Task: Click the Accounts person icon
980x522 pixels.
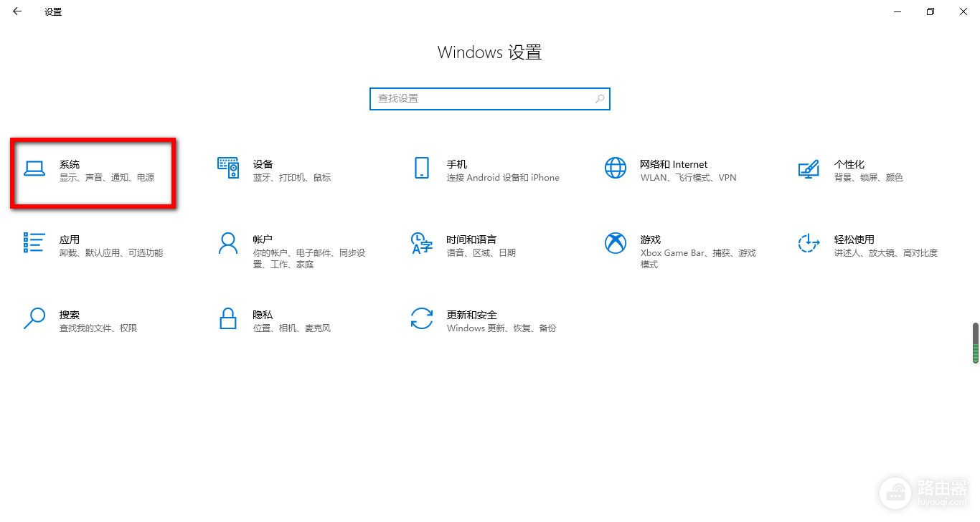Action: coord(227,243)
